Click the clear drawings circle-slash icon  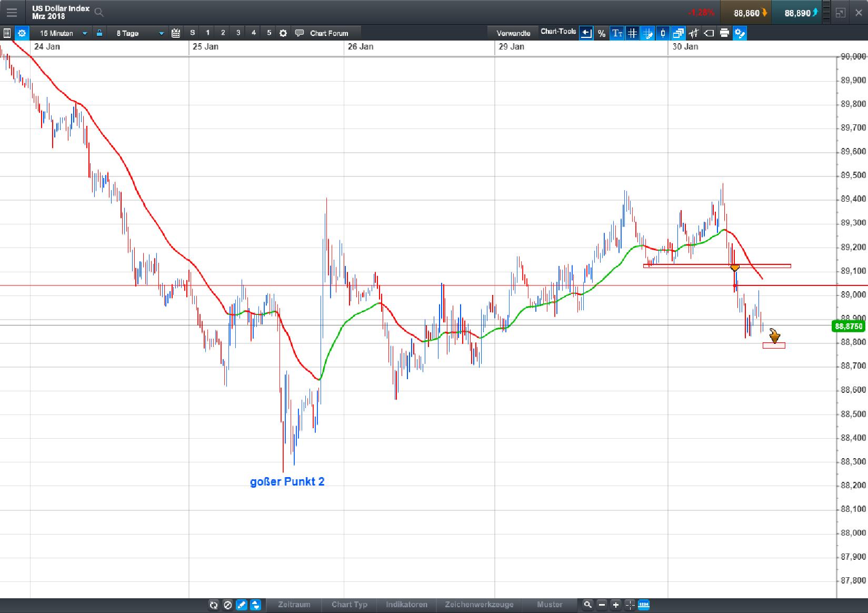pyautogui.click(x=227, y=605)
